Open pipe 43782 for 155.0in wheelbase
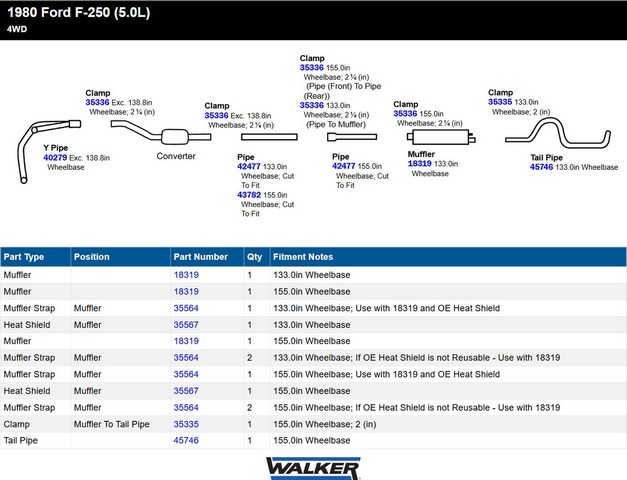Image resolution: width=627 pixels, height=480 pixels. coord(249,195)
